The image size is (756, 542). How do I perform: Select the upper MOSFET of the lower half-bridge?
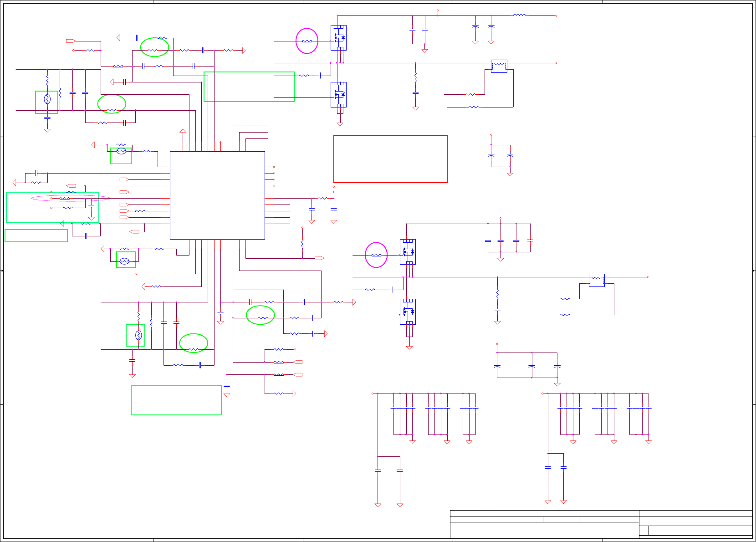pyautogui.click(x=408, y=252)
